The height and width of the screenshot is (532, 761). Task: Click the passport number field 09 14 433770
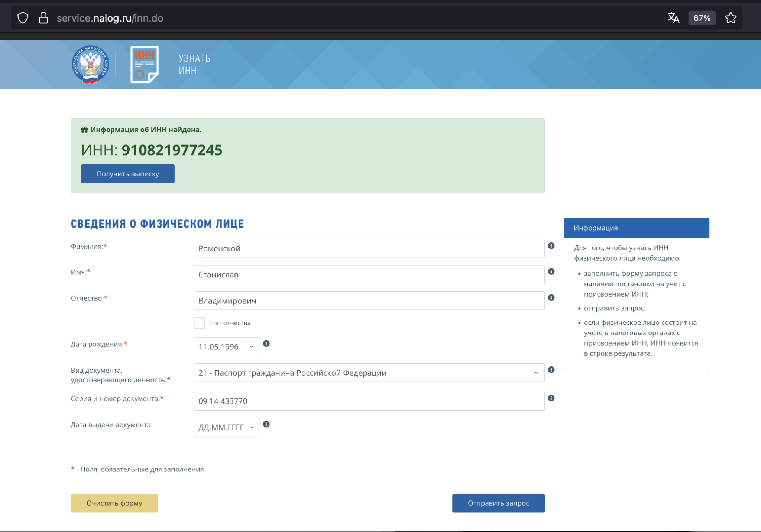click(x=369, y=401)
